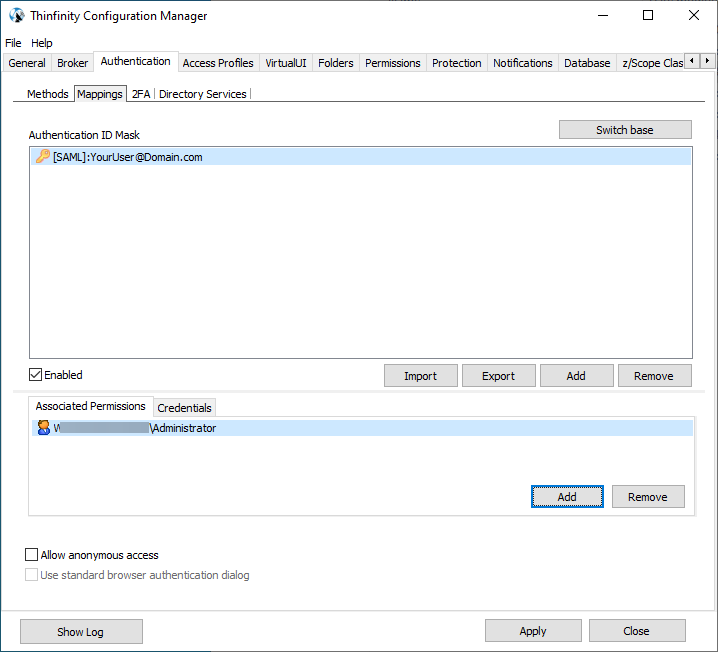Minimize the Configuration Manager window
Viewport: 718px width, 652px height.
604,15
